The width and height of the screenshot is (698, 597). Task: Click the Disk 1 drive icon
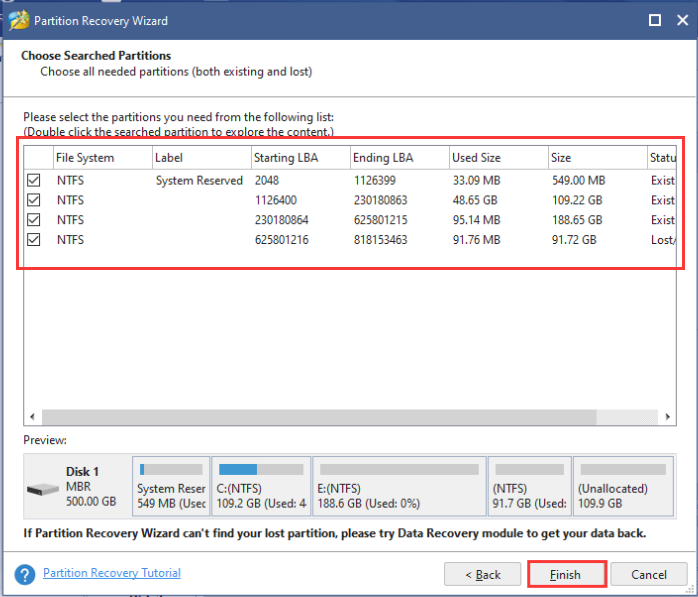tap(42, 489)
